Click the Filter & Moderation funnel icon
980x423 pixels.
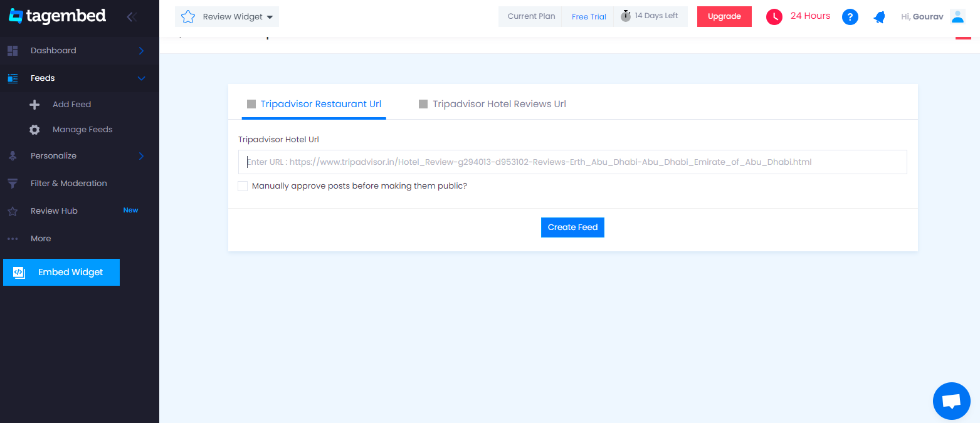[x=13, y=184]
